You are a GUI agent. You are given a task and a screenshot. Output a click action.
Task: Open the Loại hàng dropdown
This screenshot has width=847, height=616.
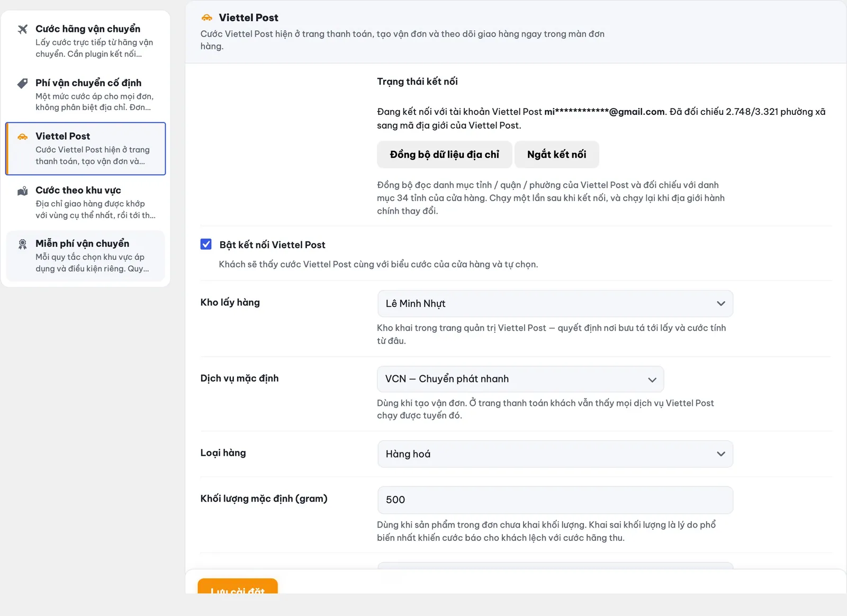click(x=555, y=454)
